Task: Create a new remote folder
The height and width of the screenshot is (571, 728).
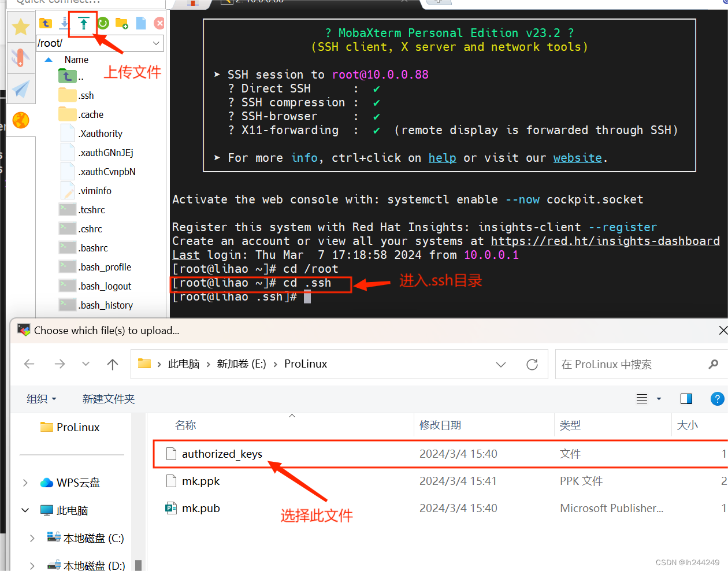Action: pyautogui.click(x=121, y=23)
